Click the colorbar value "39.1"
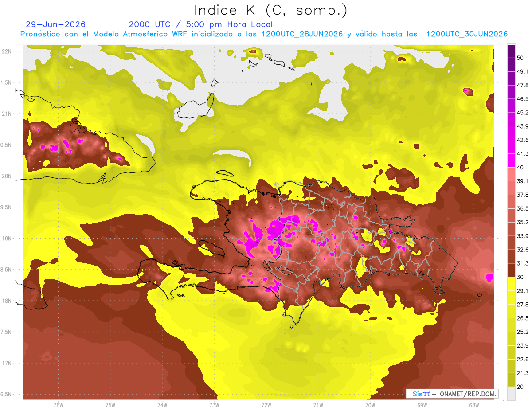Screen dimensions: 532x411 click(522, 181)
